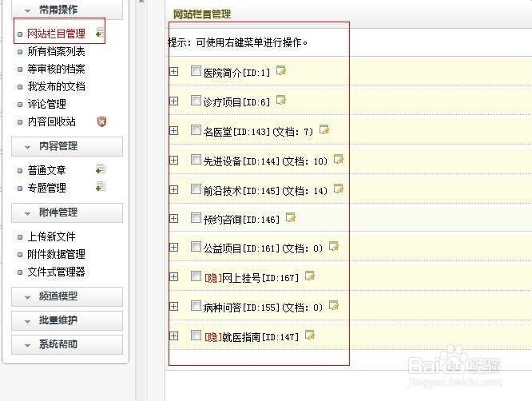Click edit icon for 网上挂号[ID:167]

309,276
